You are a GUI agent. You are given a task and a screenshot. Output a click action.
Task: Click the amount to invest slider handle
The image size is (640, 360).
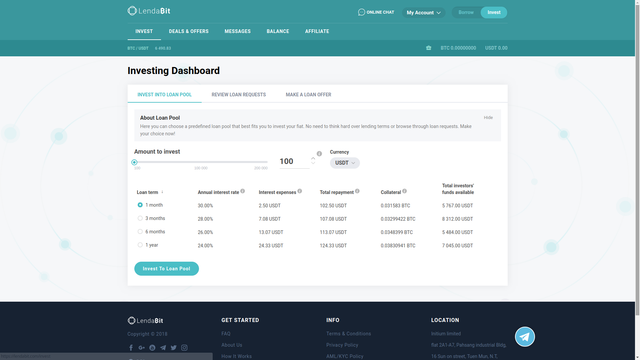click(x=134, y=162)
